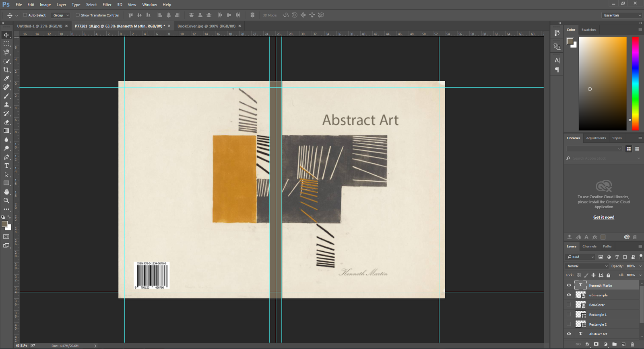Hide the isbn-sample layer

pos(569,295)
